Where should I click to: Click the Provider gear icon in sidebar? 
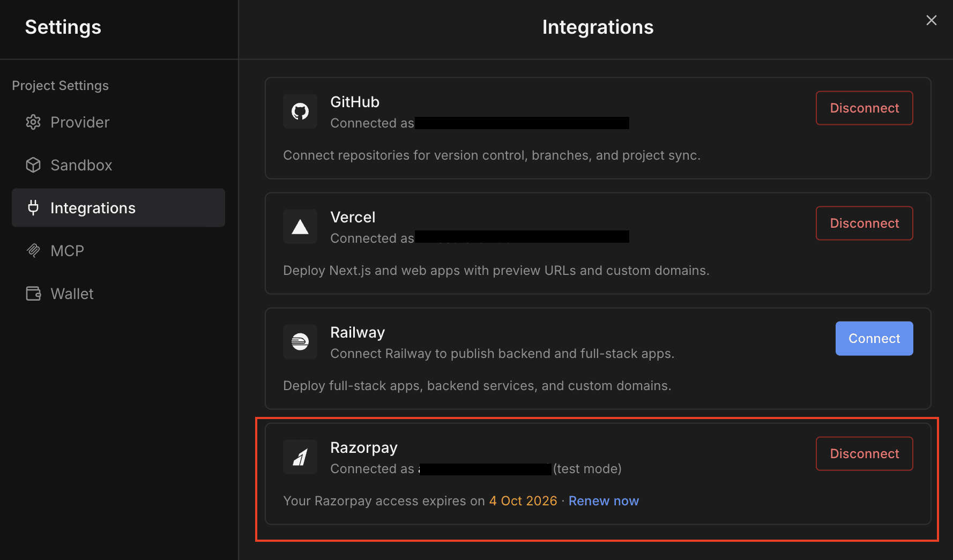[33, 122]
